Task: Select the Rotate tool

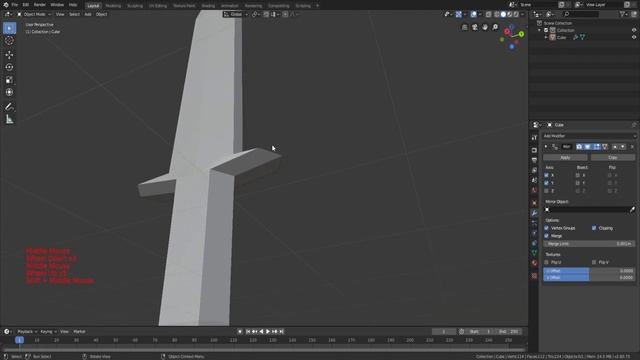Action: [x=9, y=67]
